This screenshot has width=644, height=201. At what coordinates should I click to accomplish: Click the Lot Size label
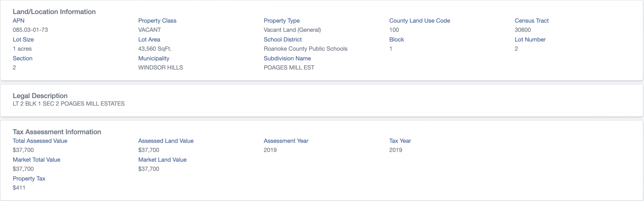pos(23,39)
